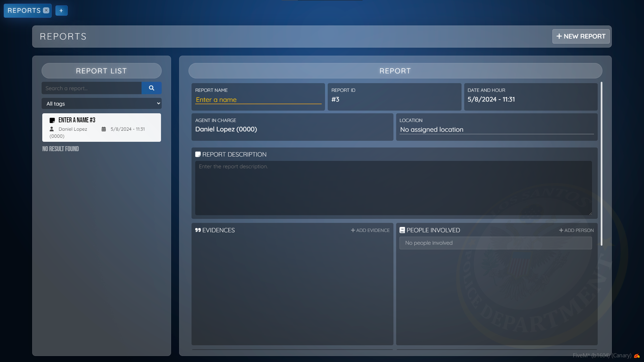The width and height of the screenshot is (644, 362).
Task: Click the quote icon next to Evidences
Action: 198,230
